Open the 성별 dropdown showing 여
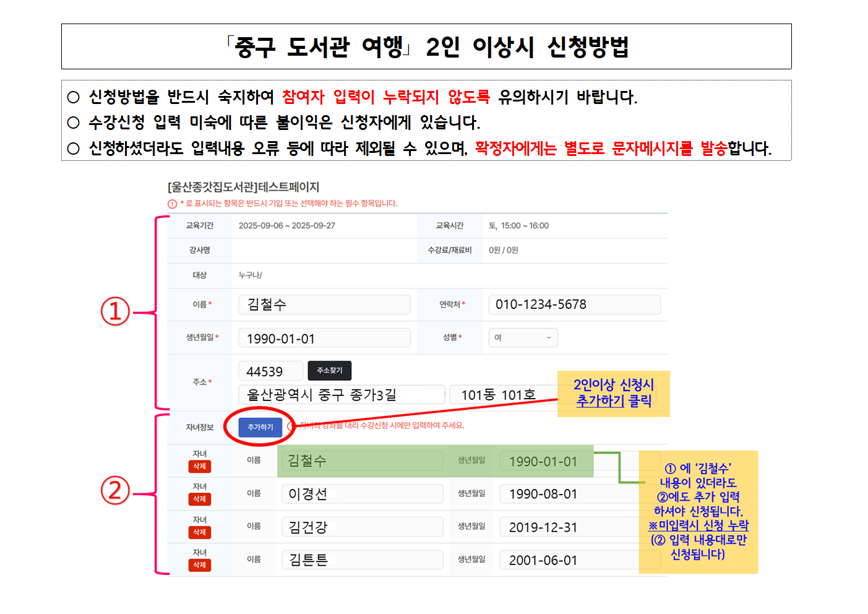This screenshot has height=614, width=868. (x=523, y=338)
